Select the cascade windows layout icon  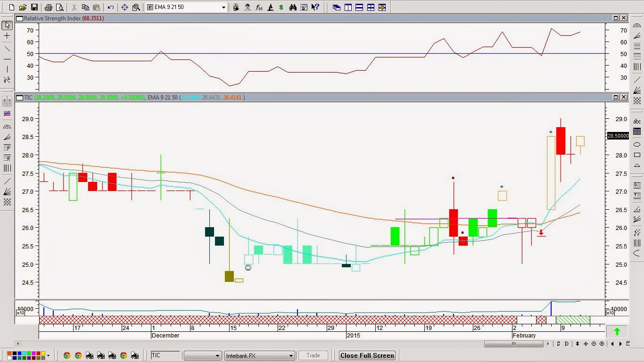(337, 7)
